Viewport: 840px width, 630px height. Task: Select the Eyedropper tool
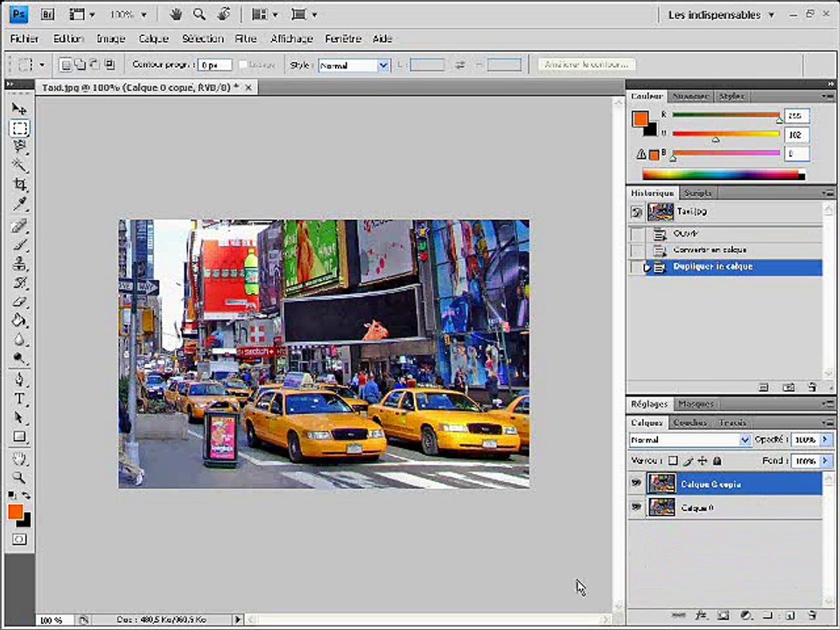[20, 203]
